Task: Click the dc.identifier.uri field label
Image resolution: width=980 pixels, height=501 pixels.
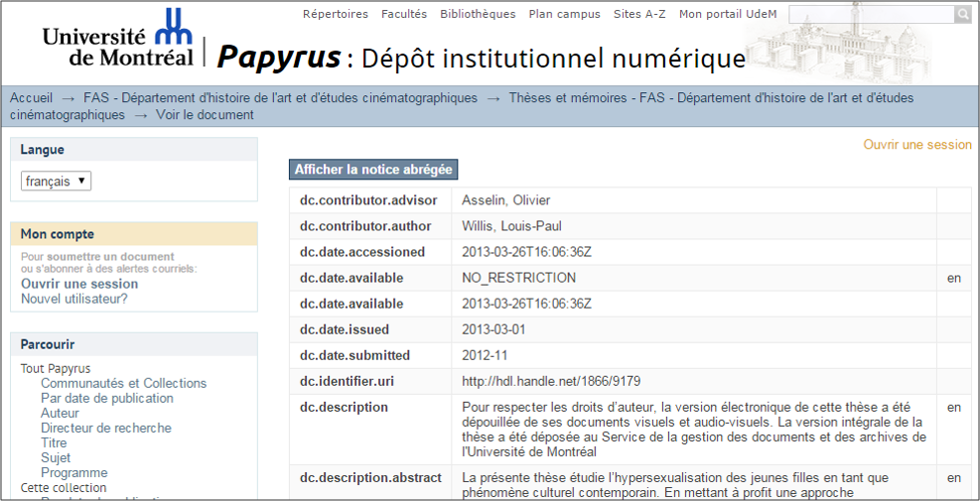Action: [x=347, y=381]
